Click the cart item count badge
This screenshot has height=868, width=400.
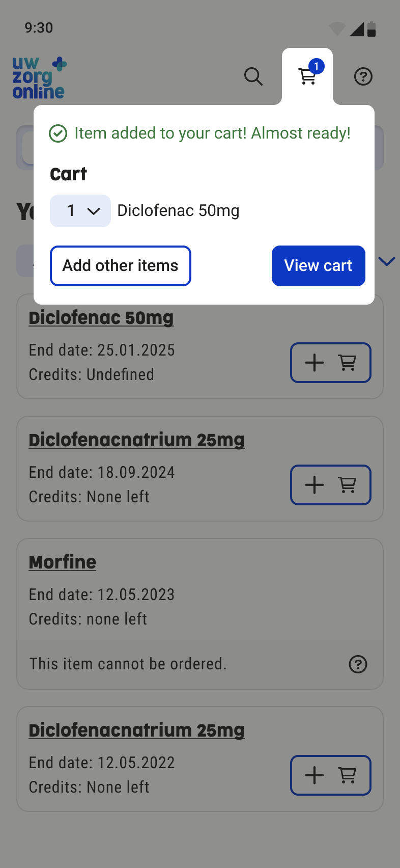pos(317,66)
